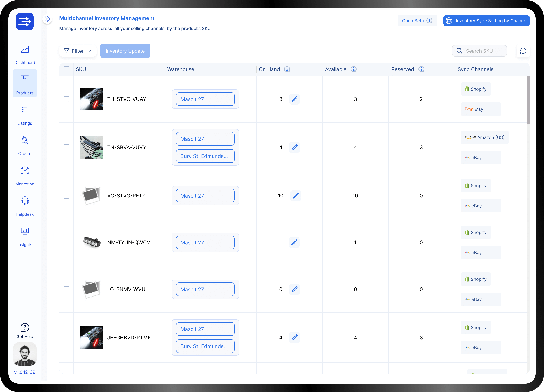Refresh the inventory table with the sync icon
This screenshot has height=392, width=544.
click(x=523, y=51)
